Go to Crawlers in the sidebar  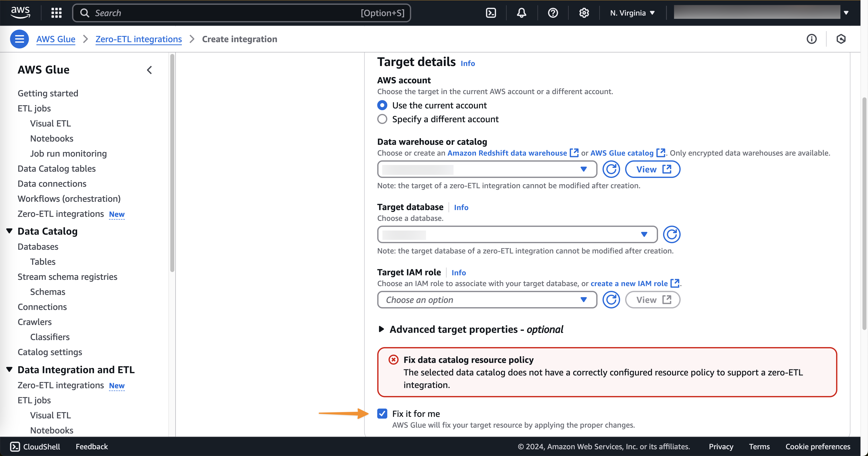click(35, 322)
